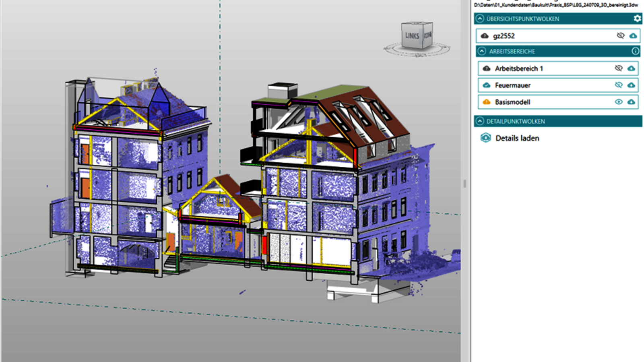Click the info icon in Arbeitsbereiche header

tap(635, 51)
